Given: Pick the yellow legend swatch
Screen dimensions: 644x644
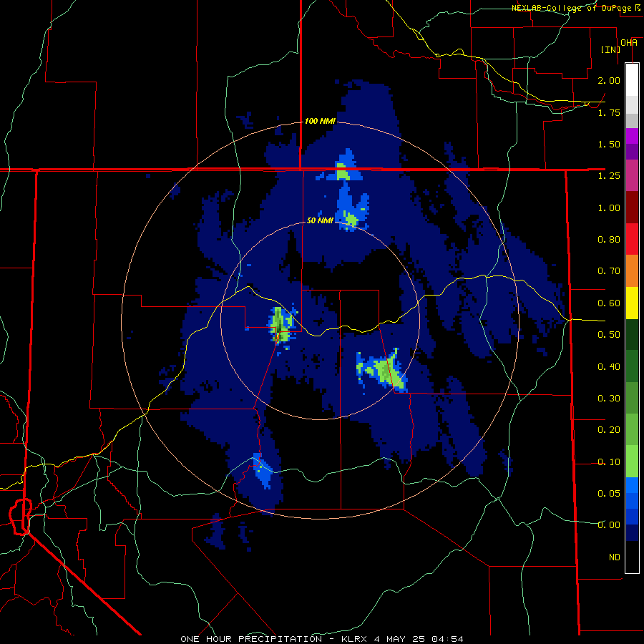Looking at the screenshot, I should point(632,303).
